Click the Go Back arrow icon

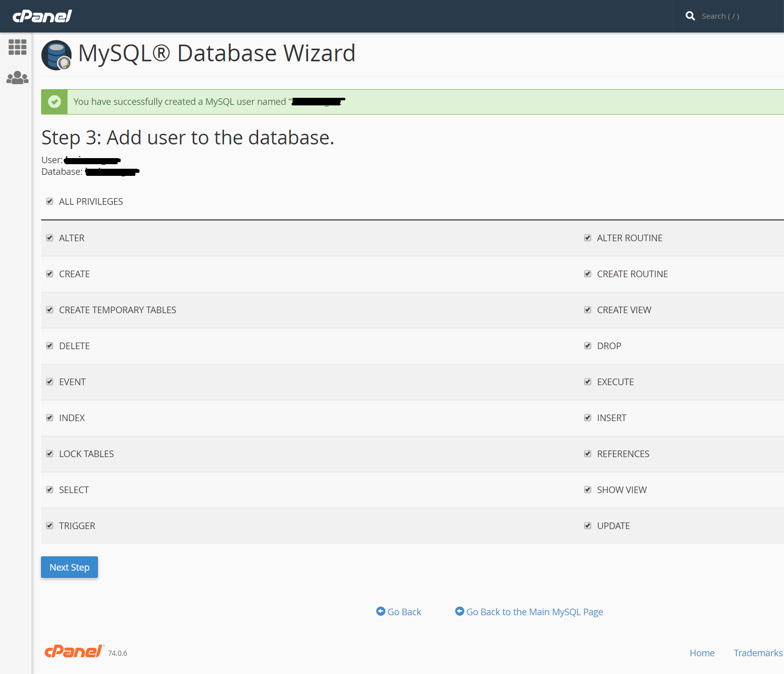coord(381,611)
